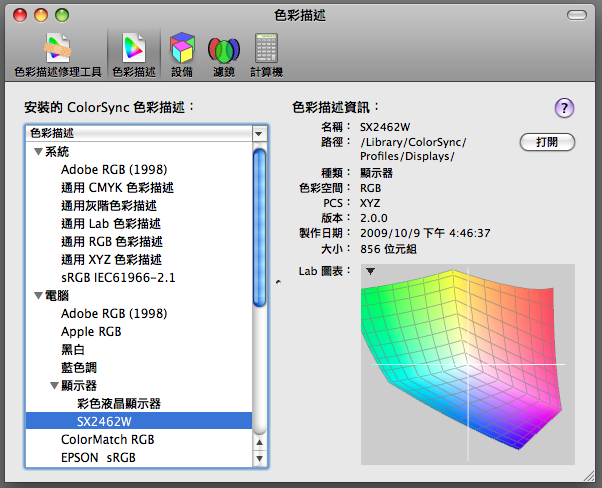Select 通用 CMYK 色彩描述 profile
The height and width of the screenshot is (488, 602).
point(117,188)
